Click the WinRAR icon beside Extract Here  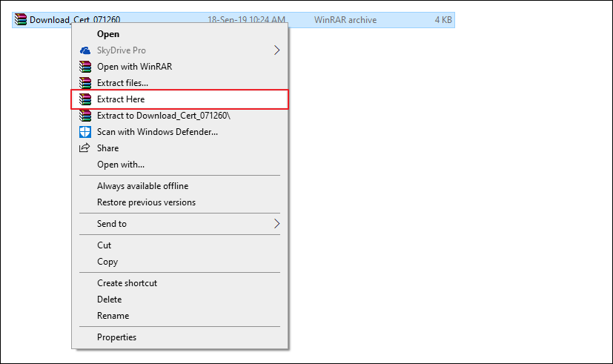85,99
